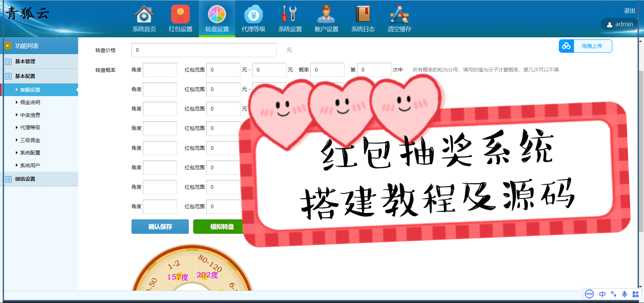Click first row 概率 input field

[327, 70]
